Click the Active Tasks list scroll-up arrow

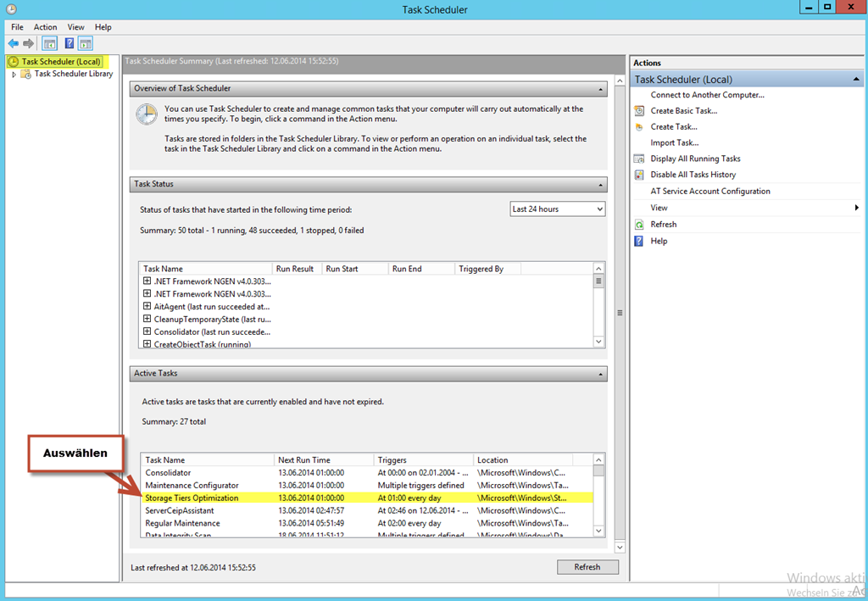[x=598, y=460]
